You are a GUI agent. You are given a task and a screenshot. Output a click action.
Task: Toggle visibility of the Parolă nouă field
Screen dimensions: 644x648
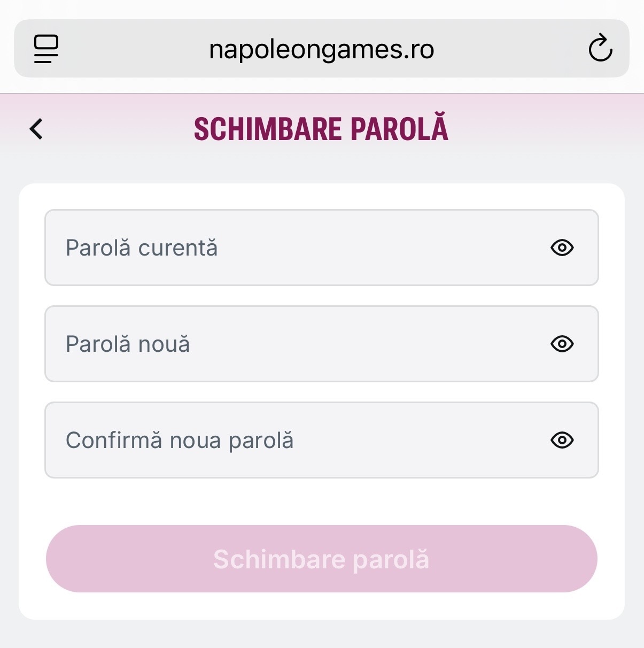pos(562,344)
